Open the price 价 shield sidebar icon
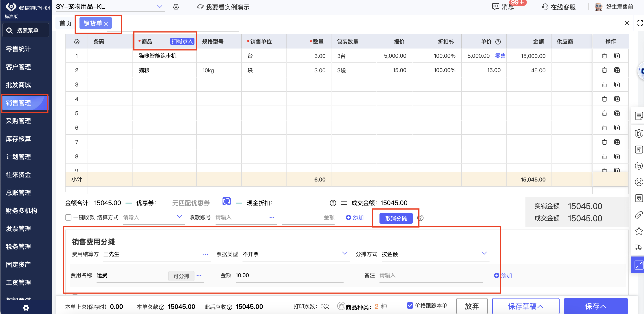 click(x=639, y=133)
